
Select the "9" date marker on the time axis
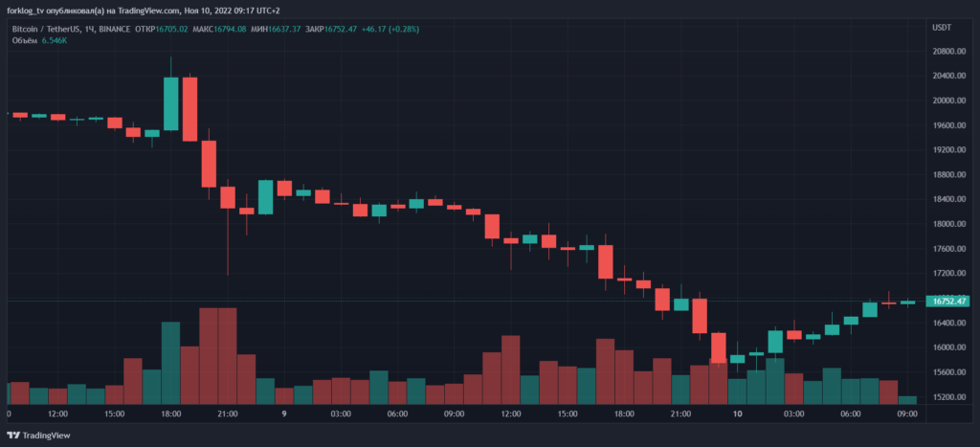click(x=284, y=414)
